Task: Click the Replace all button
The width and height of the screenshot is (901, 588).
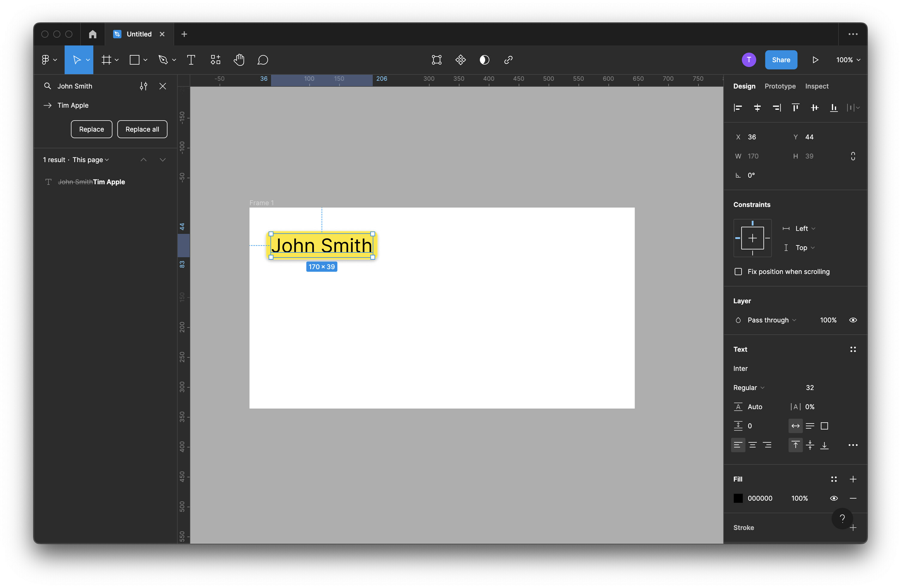Action: coord(142,130)
